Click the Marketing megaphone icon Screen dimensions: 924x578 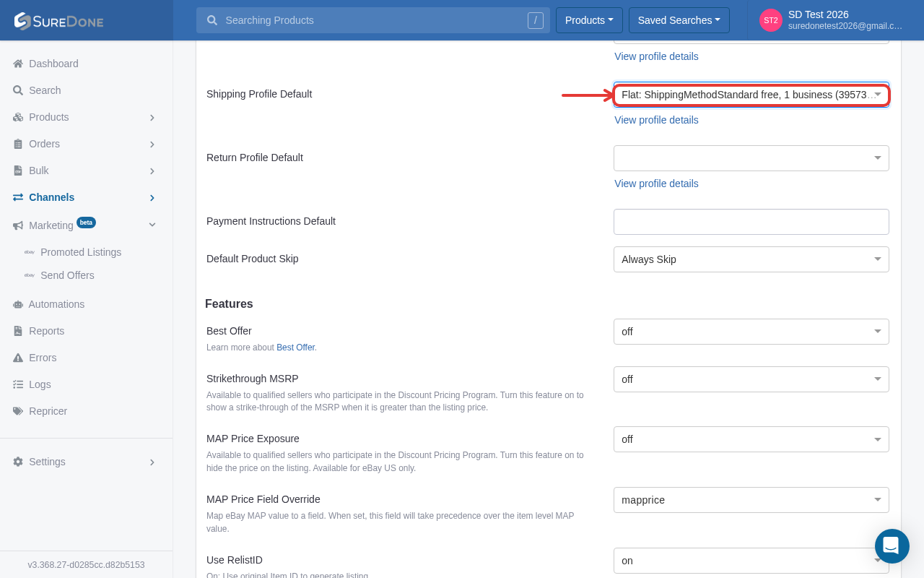[x=18, y=225]
